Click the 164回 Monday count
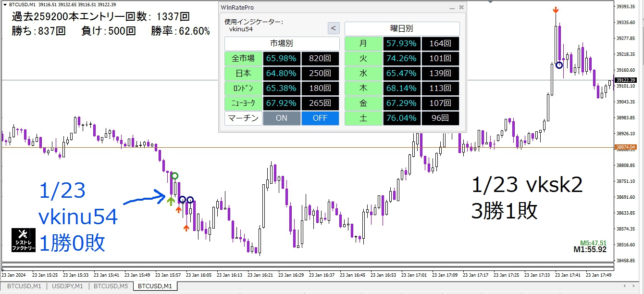The width and height of the screenshot is (644, 294). pyautogui.click(x=440, y=44)
